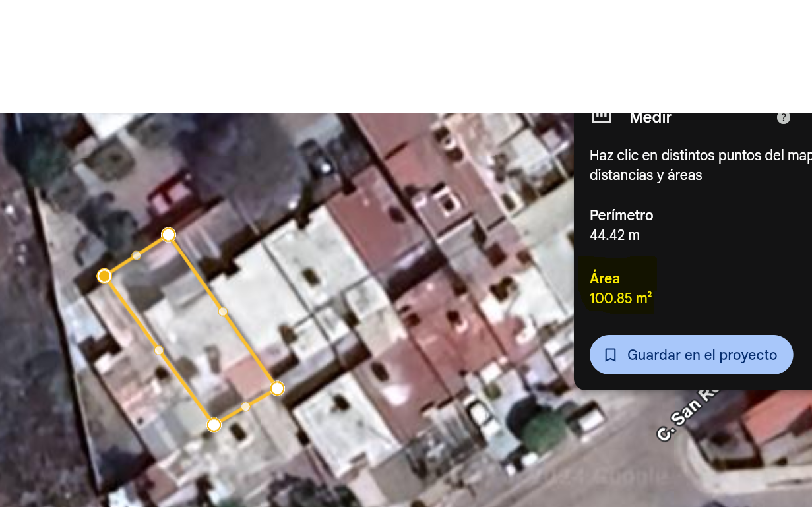Screen dimensions: 812x507
Task: Click the ruler icon beside Medir
Action: click(x=602, y=118)
